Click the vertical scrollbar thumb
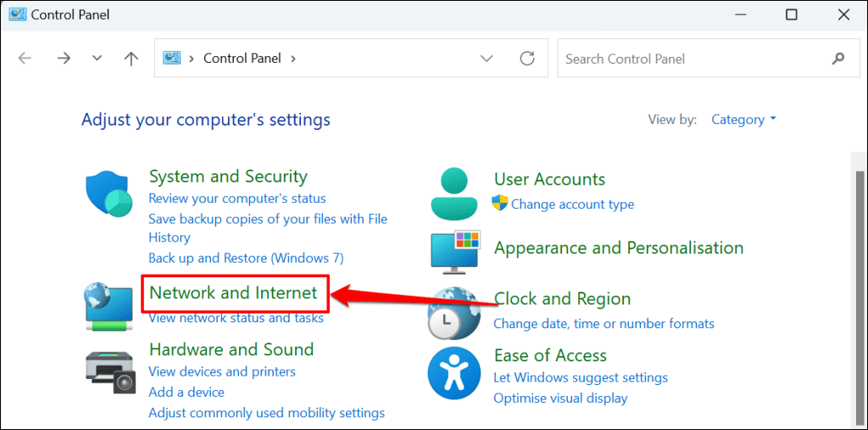This screenshot has width=868, height=430. [860, 297]
